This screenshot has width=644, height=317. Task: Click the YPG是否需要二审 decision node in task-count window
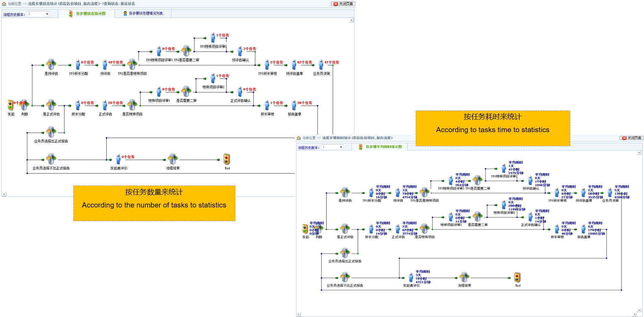(186, 51)
